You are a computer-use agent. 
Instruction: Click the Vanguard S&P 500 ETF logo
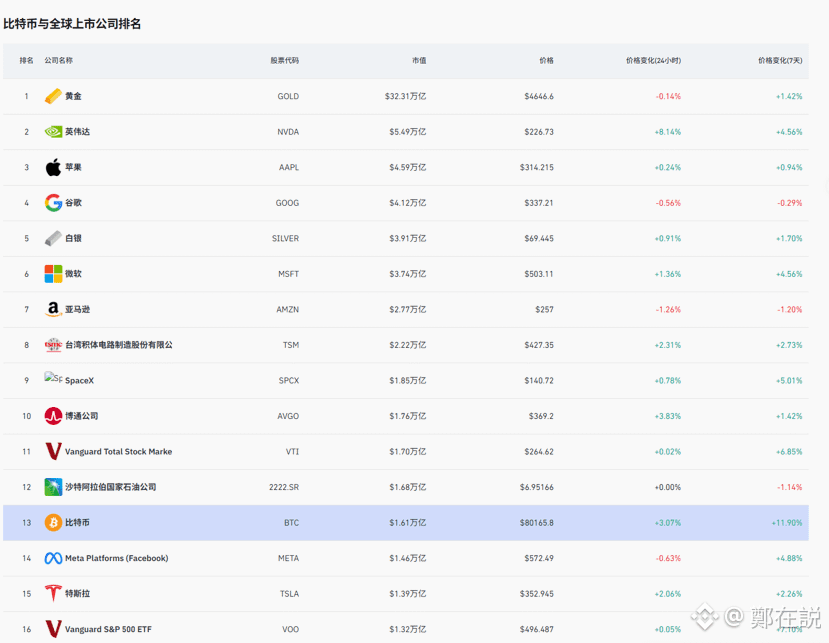53,629
